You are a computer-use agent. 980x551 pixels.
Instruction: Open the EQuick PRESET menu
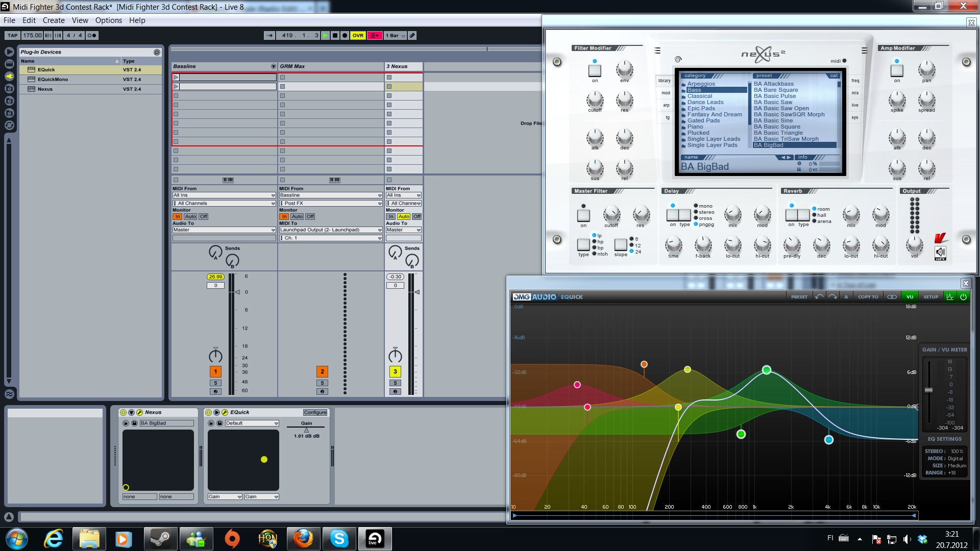[799, 297]
